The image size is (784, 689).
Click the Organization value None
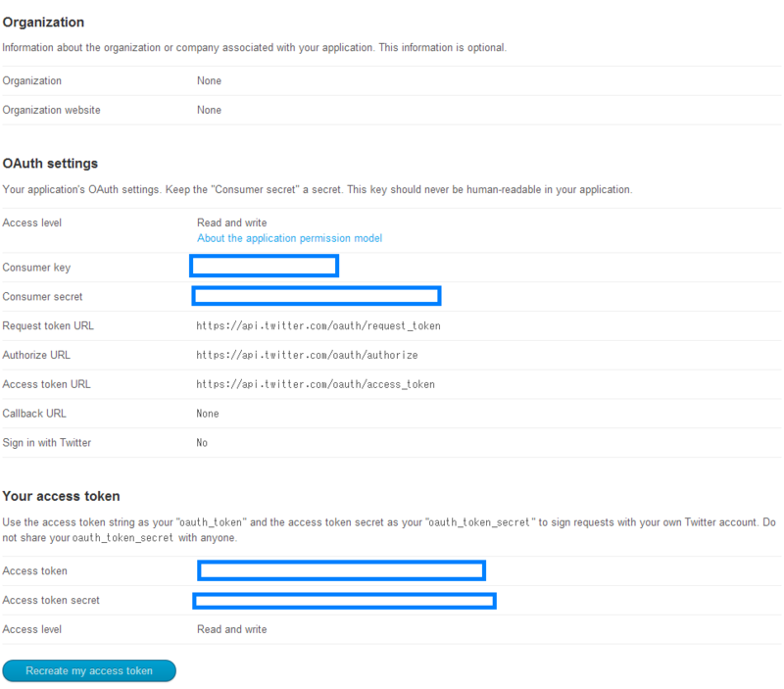[208, 80]
